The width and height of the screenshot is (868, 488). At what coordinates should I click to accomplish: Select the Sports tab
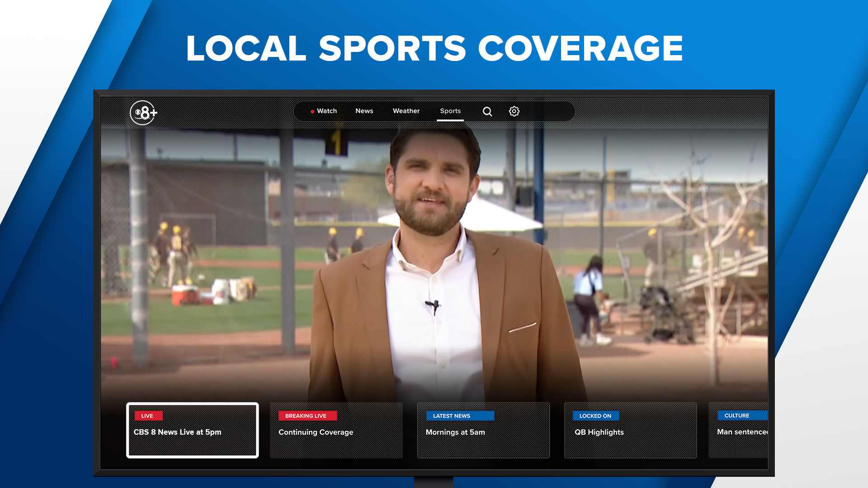point(450,111)
